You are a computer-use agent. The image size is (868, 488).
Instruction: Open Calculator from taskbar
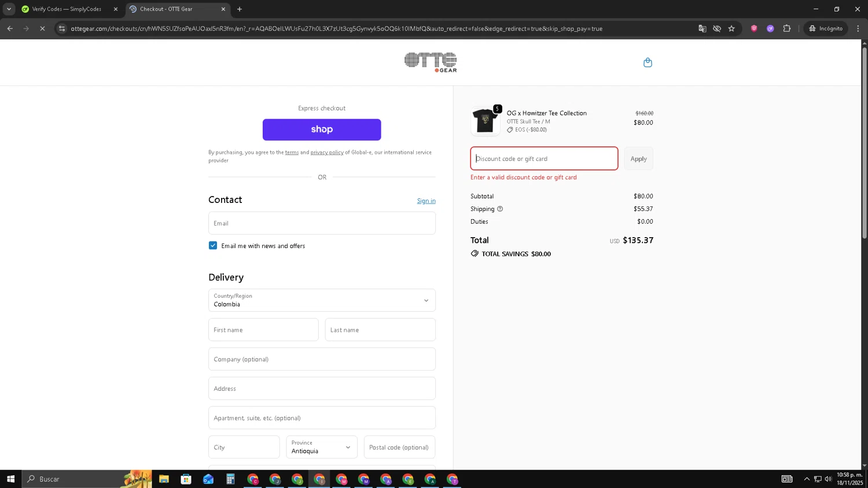pyautogui.click(x=230, y=479)
